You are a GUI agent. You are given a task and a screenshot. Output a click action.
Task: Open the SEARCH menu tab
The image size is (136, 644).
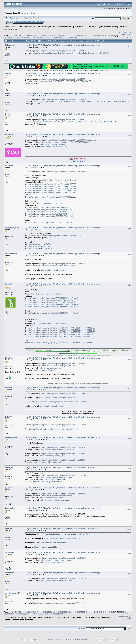pos(22,22)
